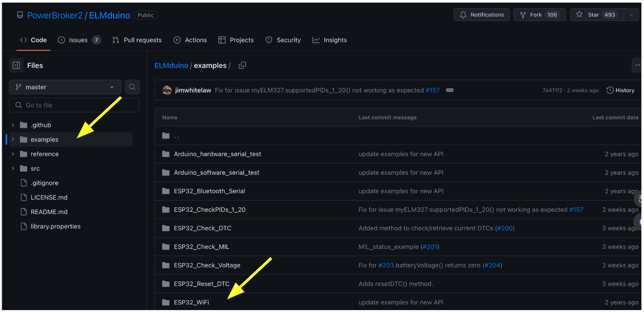Image resolution: width=644 pixels, height=312 pixels.
Task: Select .github folder in file tree
Action: pyautogui.click(x=41, y=125)
